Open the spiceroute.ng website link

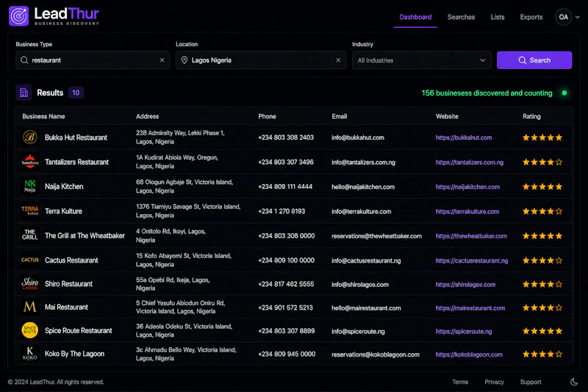pos(464,331)
